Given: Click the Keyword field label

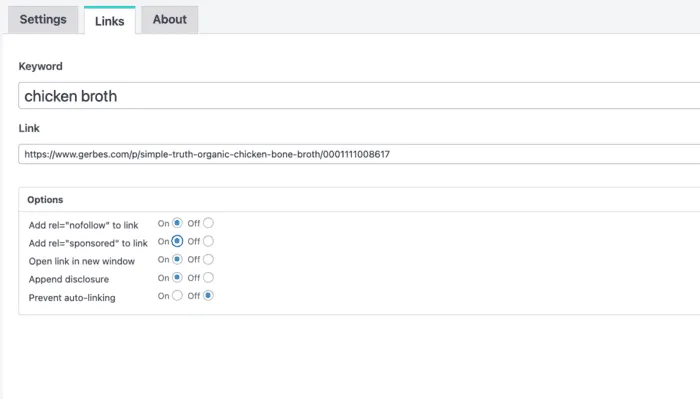Looking at the screenshot, I should click(x=41, y=66).
